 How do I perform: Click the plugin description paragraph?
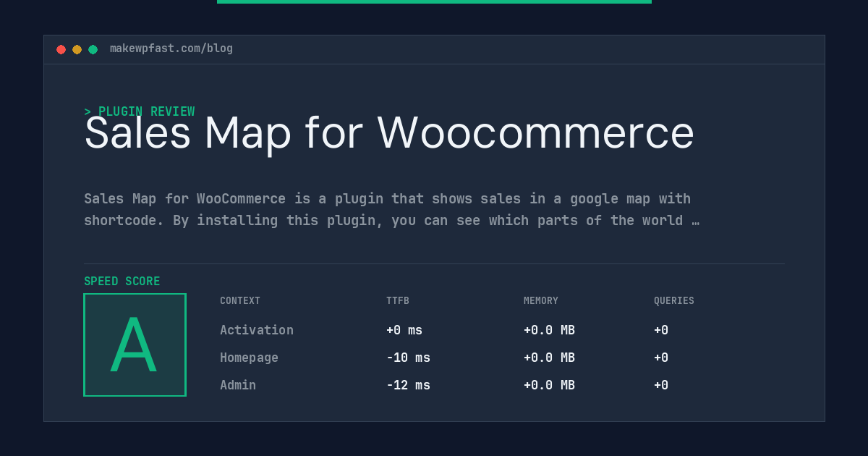click(391, 209)
